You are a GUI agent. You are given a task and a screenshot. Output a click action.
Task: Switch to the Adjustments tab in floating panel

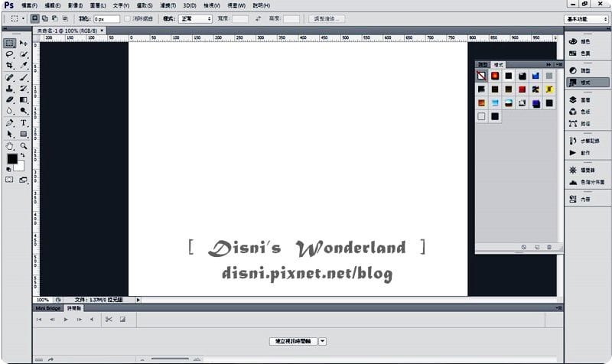[x=483, y=64]
